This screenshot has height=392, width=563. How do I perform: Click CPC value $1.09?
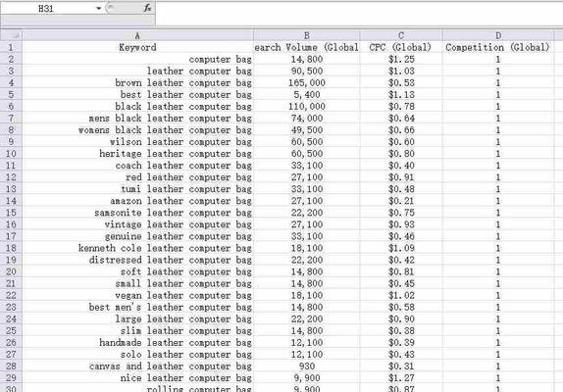(x=401, y=248)
